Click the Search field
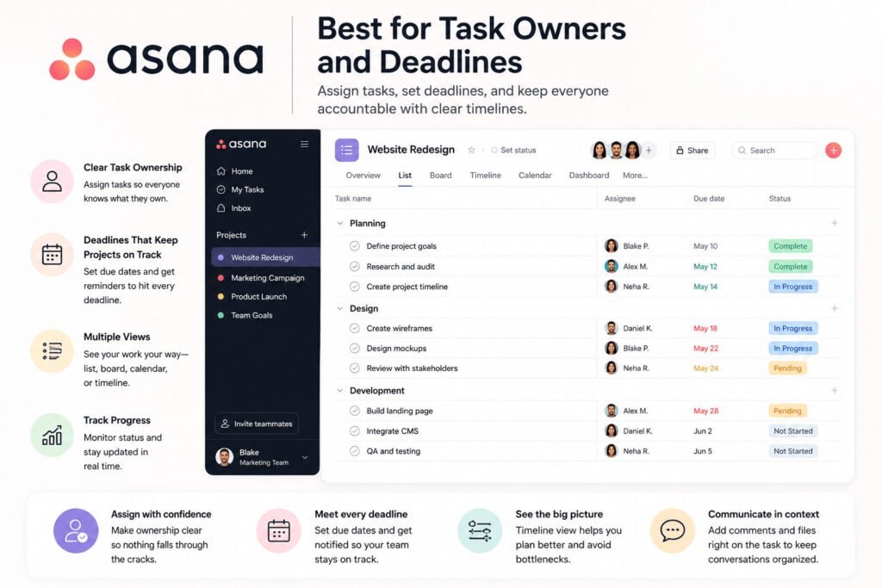882x588 pixels. (x=774, y=150)
